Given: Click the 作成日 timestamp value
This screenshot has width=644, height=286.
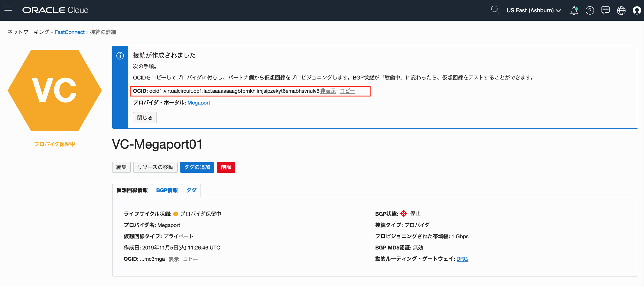Looking at the screenshot, I should point(181,248).
